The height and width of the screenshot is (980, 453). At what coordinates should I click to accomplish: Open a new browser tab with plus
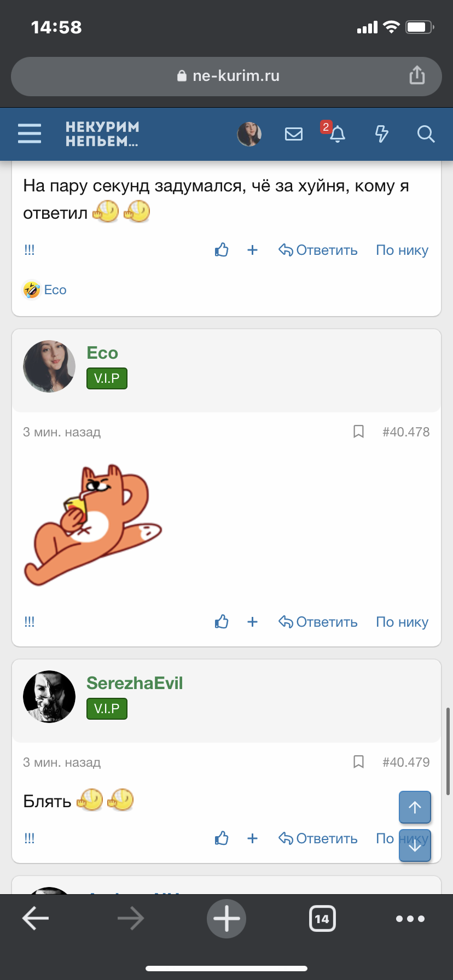(x=226, y=919)
